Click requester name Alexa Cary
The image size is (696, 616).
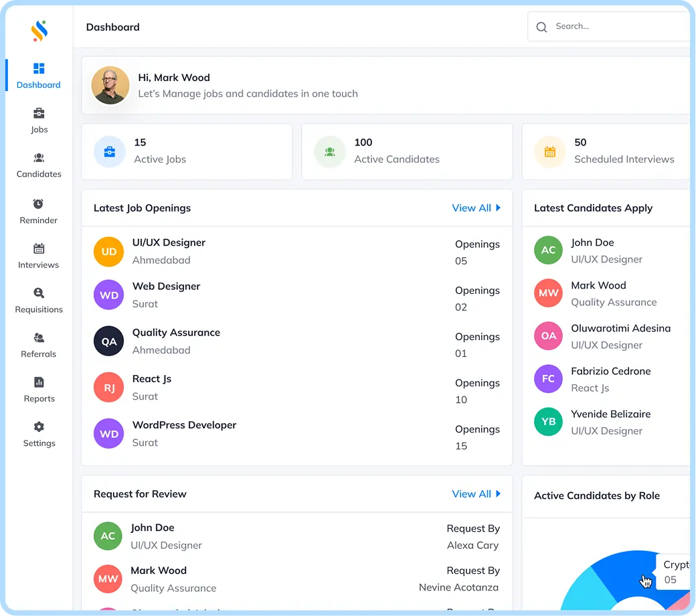472,546
